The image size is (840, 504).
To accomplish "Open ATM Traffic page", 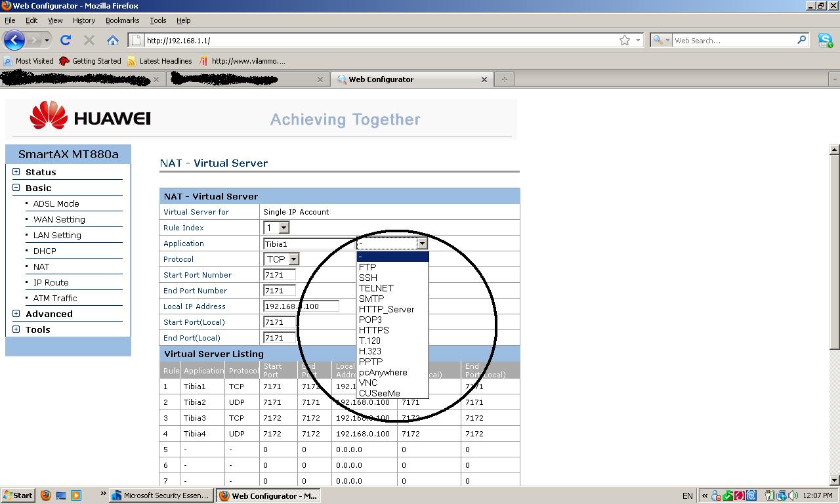I will pos(55,298).
